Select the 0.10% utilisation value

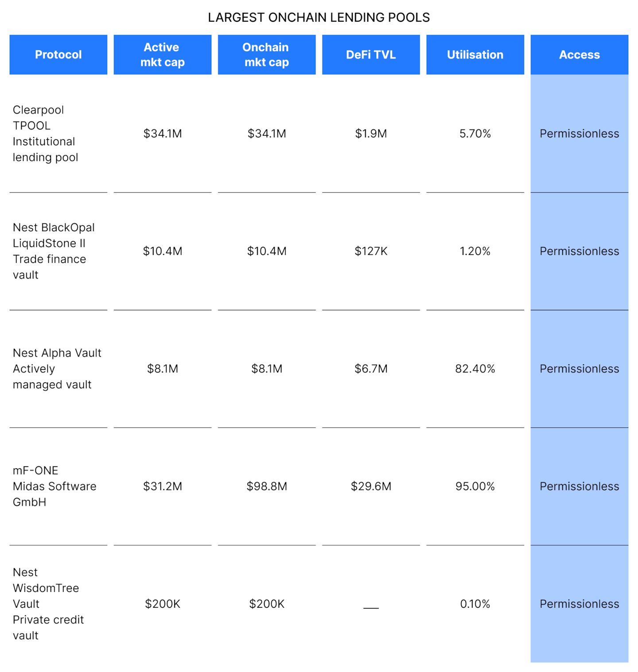pyautogui.click(x=475, y=604)
